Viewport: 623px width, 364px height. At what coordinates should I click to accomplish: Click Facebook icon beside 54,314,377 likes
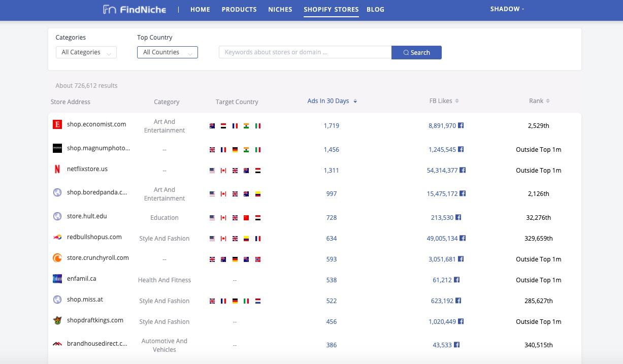(463, 170)
